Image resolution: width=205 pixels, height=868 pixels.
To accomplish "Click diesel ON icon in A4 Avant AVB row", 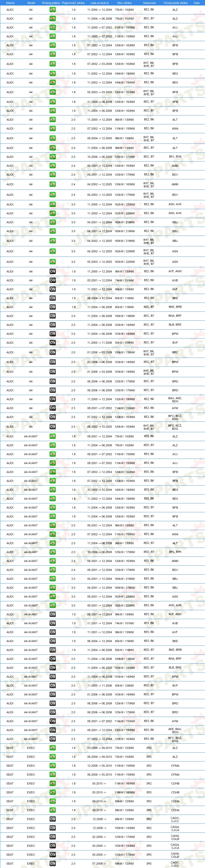I will [x=53, y=623].
